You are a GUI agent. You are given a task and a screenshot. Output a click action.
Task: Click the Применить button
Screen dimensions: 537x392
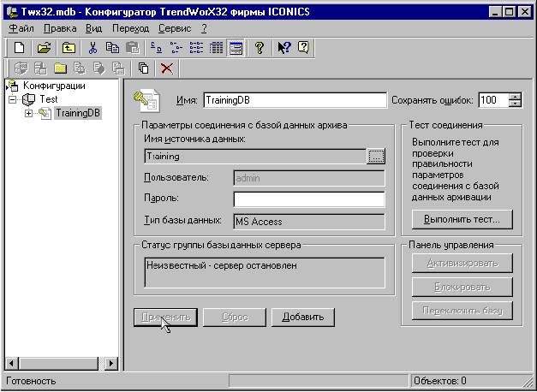click(166, 318)
